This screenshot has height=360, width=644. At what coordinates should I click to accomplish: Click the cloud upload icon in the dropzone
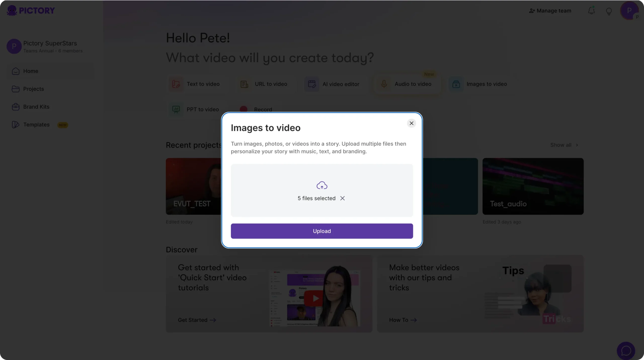322,186
